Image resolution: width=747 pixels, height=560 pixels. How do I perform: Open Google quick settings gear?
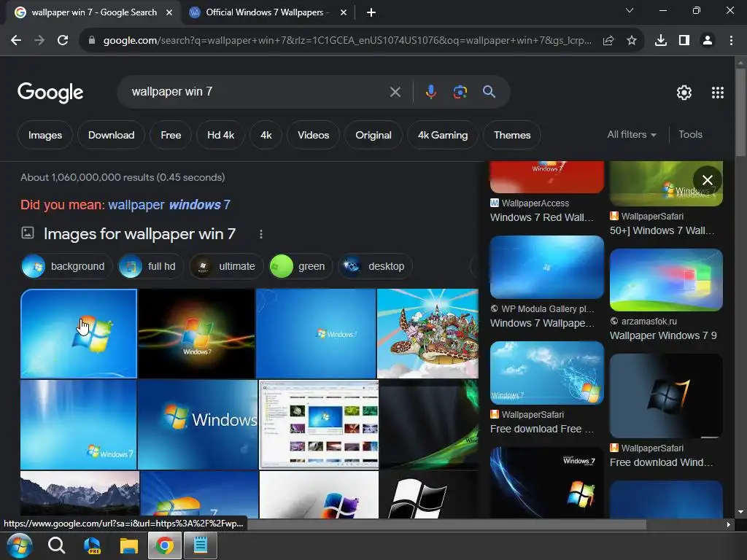[684, 93]
